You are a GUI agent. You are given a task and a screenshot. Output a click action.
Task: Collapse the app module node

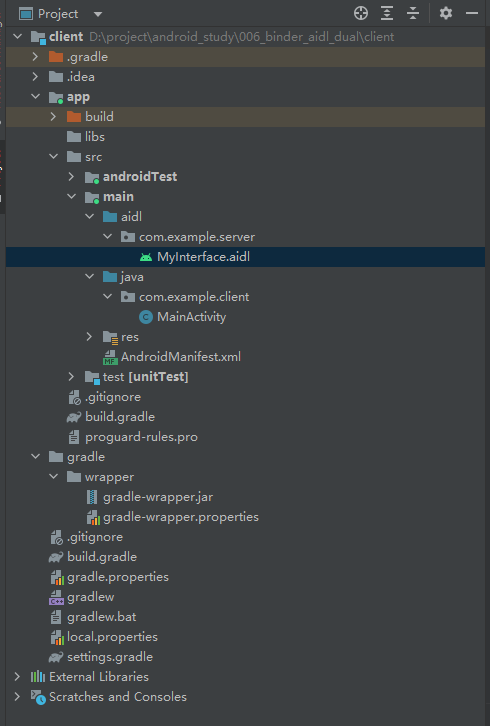click(35, 96)
